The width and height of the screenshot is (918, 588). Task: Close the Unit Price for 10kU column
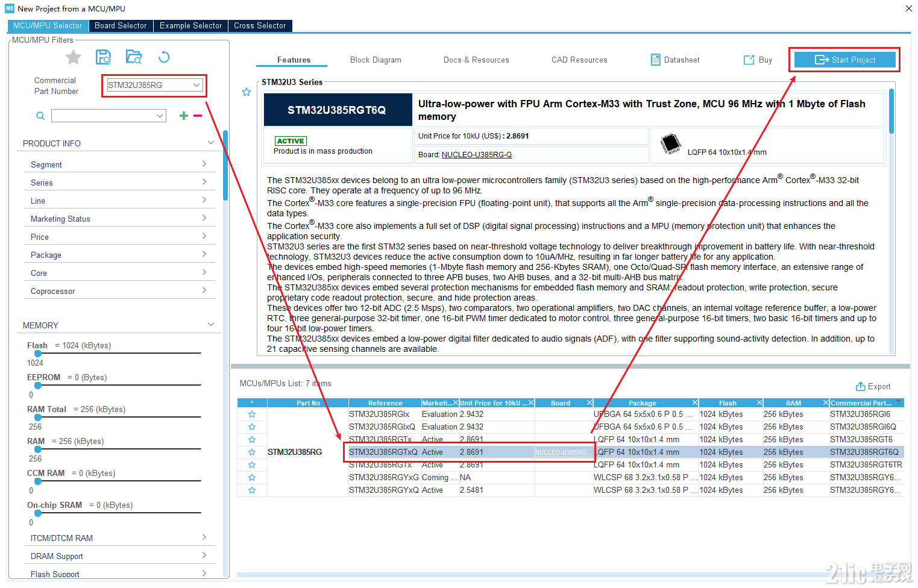(531, 402)
